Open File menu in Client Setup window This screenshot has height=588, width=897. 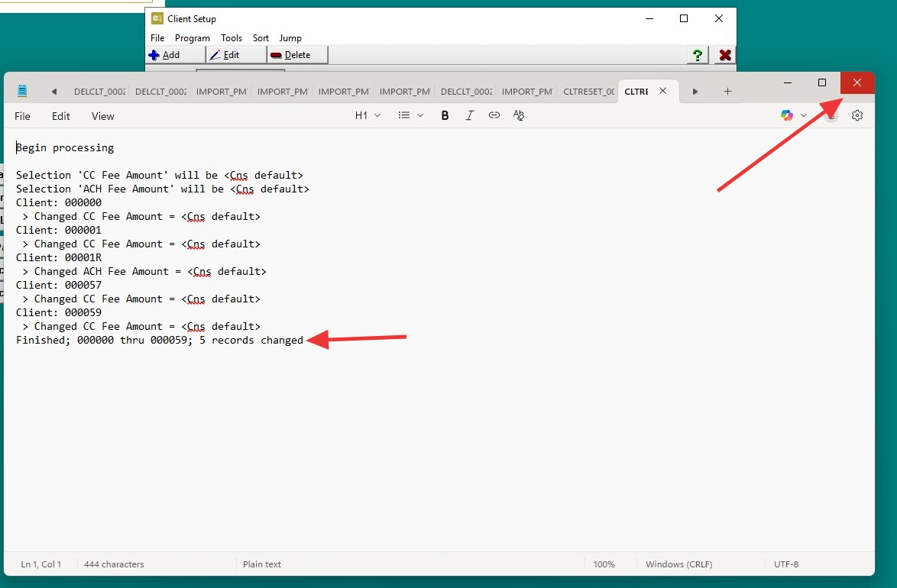tap(157, 37)
